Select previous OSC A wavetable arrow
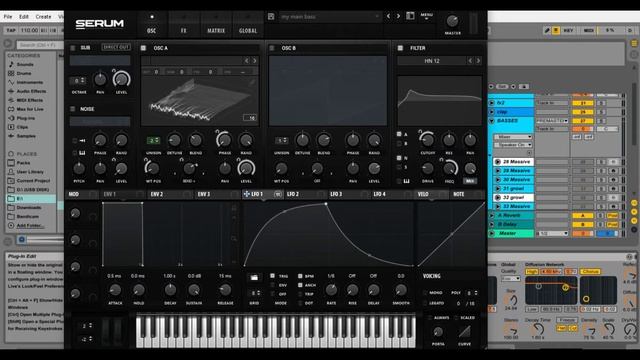The width and height of the screenshot is (640, 360). [x=247, y=60]
